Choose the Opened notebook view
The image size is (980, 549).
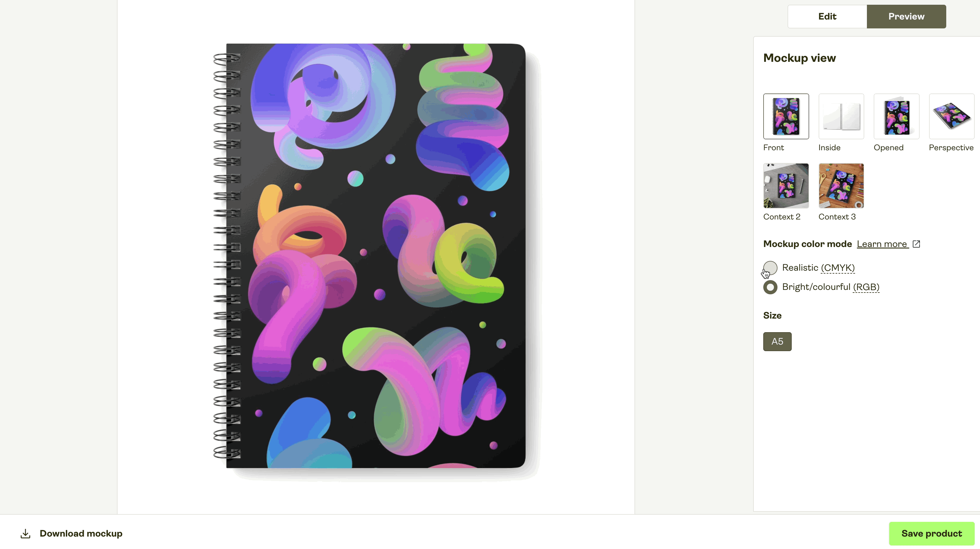tap(896, 116)
